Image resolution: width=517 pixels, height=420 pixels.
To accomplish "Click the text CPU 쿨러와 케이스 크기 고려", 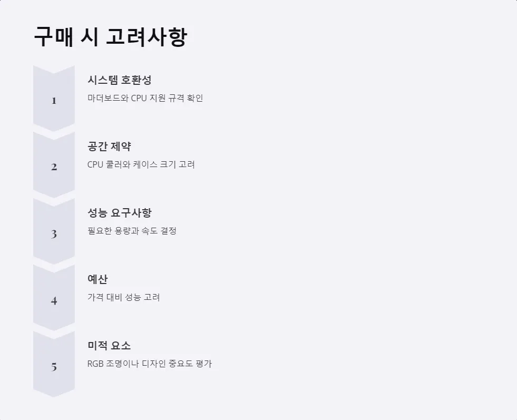I will pyautogui.click(x=141, y=164).
